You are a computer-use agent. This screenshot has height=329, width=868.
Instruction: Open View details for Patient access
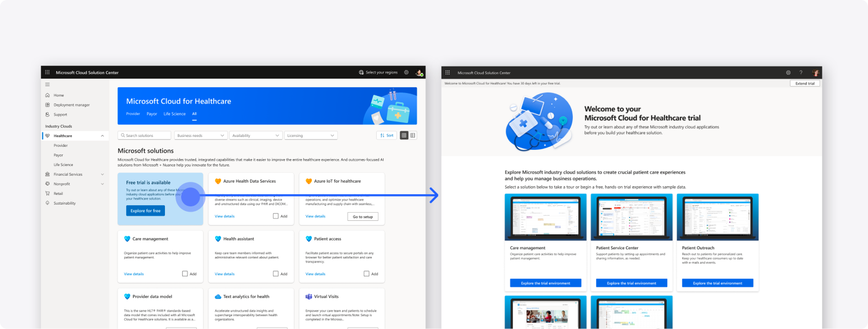pyautogui.click(x=315, y=274)
